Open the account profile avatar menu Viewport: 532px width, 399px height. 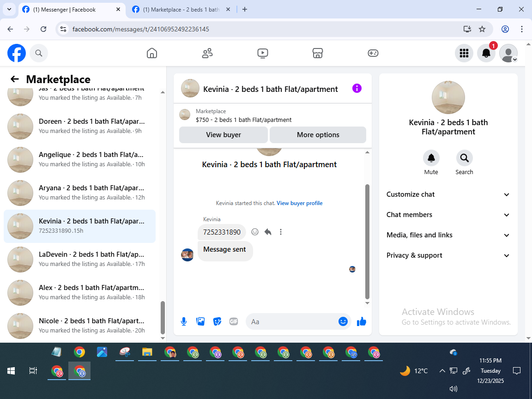click(508, 53)
